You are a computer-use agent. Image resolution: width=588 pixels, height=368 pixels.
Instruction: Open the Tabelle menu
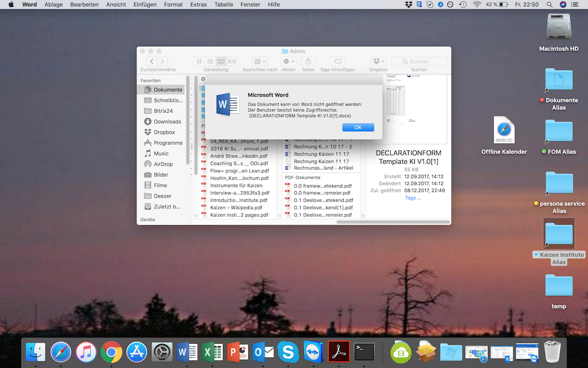coord(223,4)
